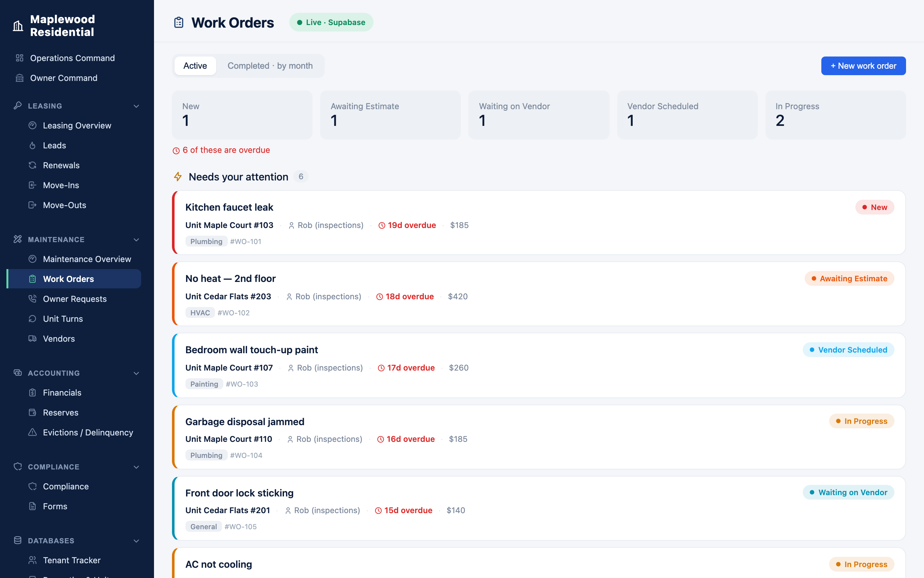The image size is (924, 578).
Task: Click the Financials receipt icon
Action: pos(32,393)
